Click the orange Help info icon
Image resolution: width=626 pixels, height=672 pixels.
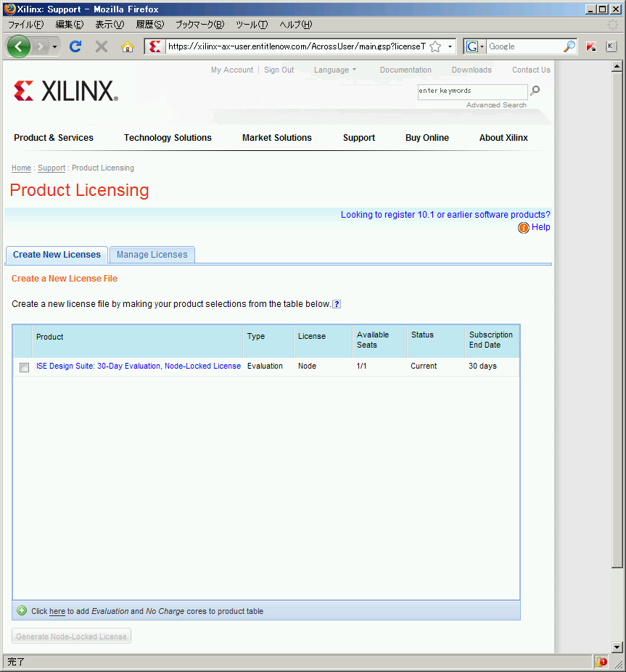[x=523, y=228]
